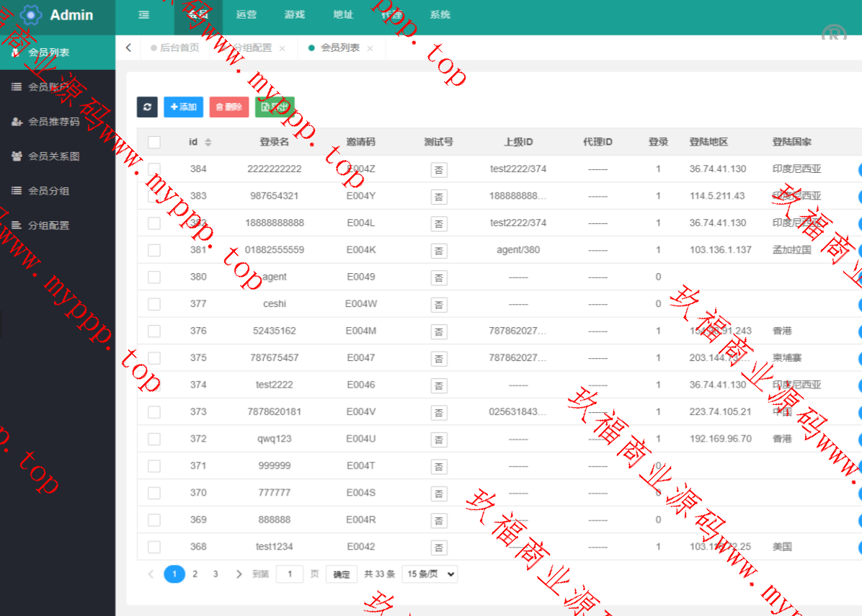This screenshot has width=862, height=616.
Task: Open the 15 条/页 page size dropdown
Action: pyautogui.click(x=430, y=574)
